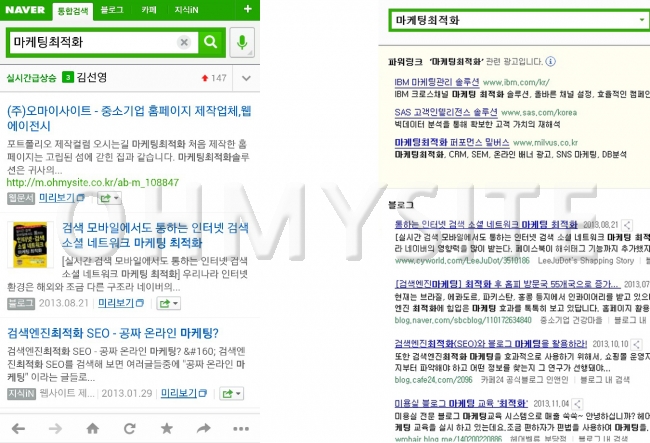Open www.sas.com/korea URL
Screen dimensions: 650x443
point(539,113)
